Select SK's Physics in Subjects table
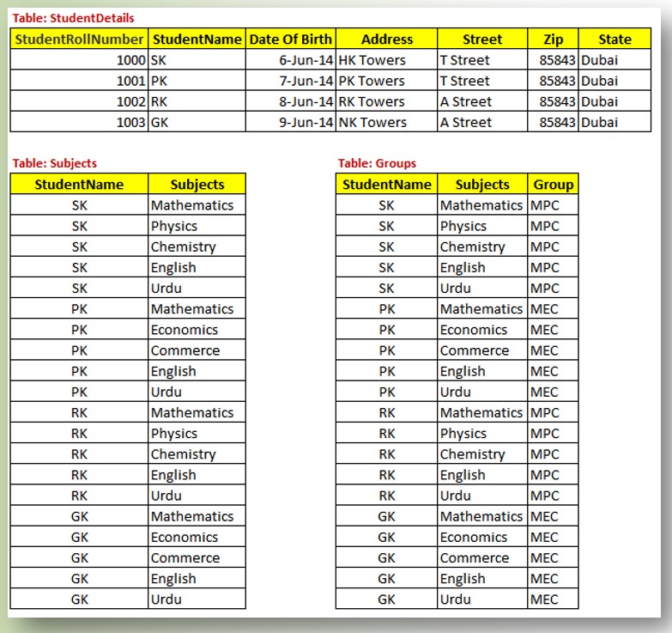The height and width of the screenshot is (633, 672). coord(197,226)
